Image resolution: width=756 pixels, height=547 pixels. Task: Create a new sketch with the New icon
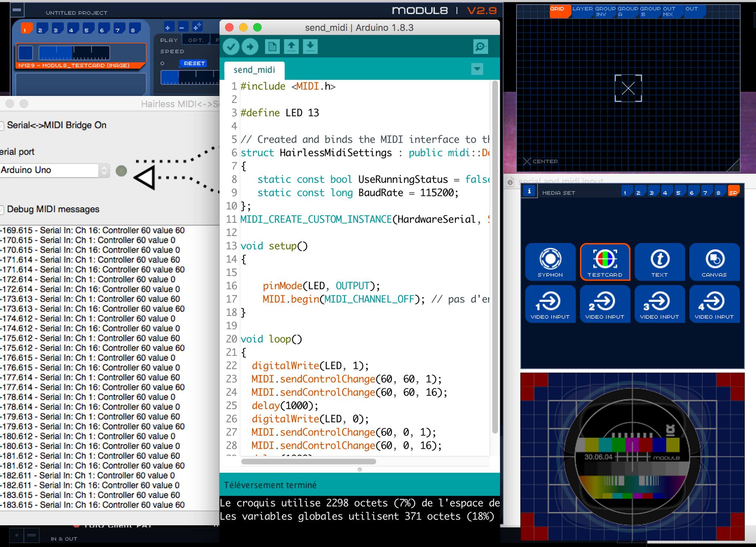[x=272, y=46]
